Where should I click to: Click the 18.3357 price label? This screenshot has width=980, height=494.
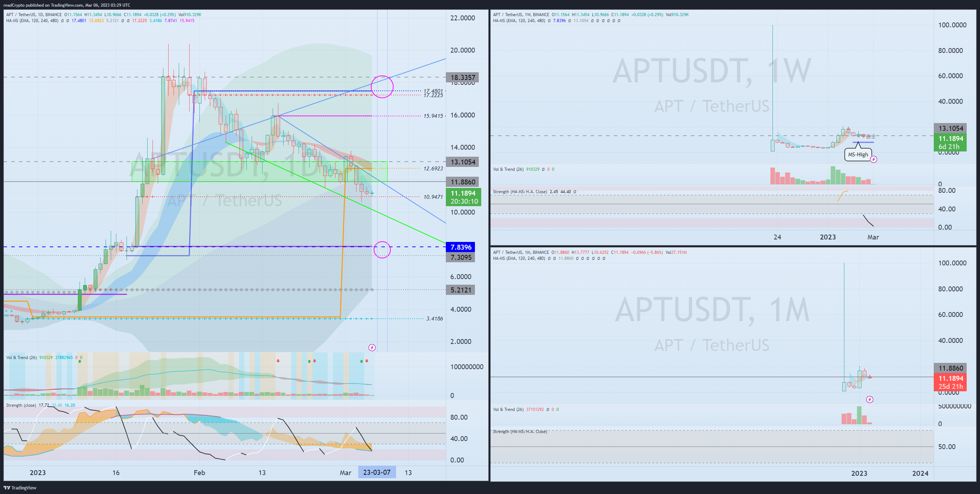(x=463, y=77)
